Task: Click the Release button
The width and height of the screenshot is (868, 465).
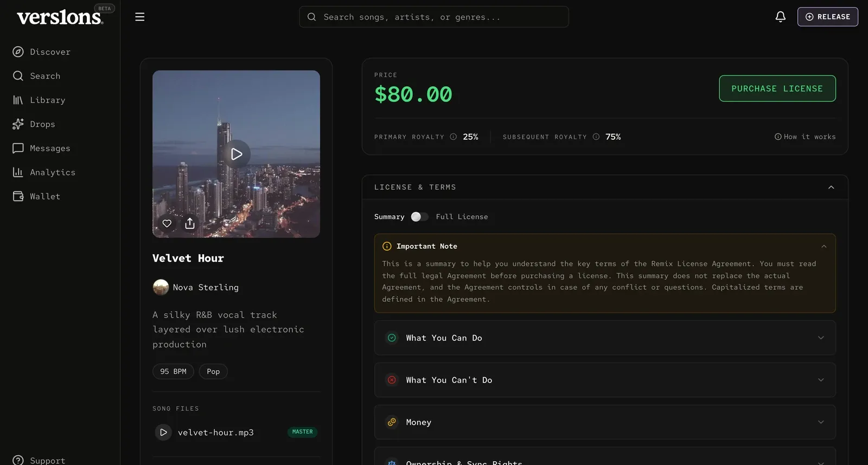Action: point(828,17)
